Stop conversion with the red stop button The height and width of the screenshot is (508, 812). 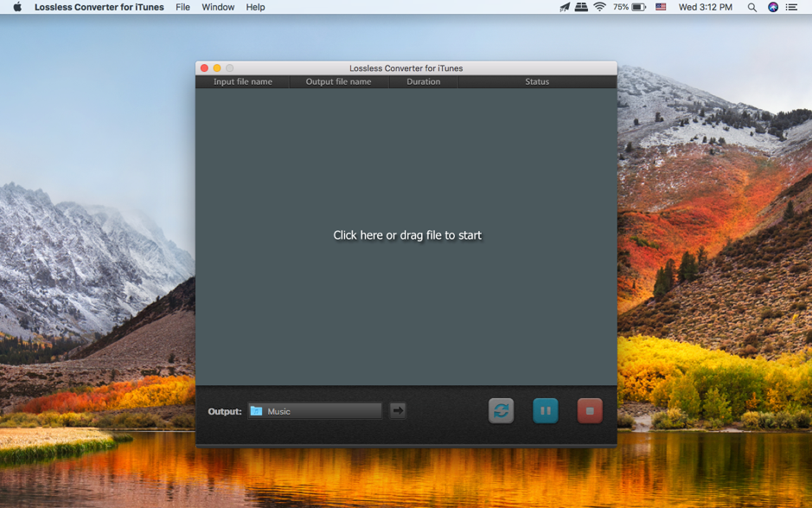click(x=590, y=411)
